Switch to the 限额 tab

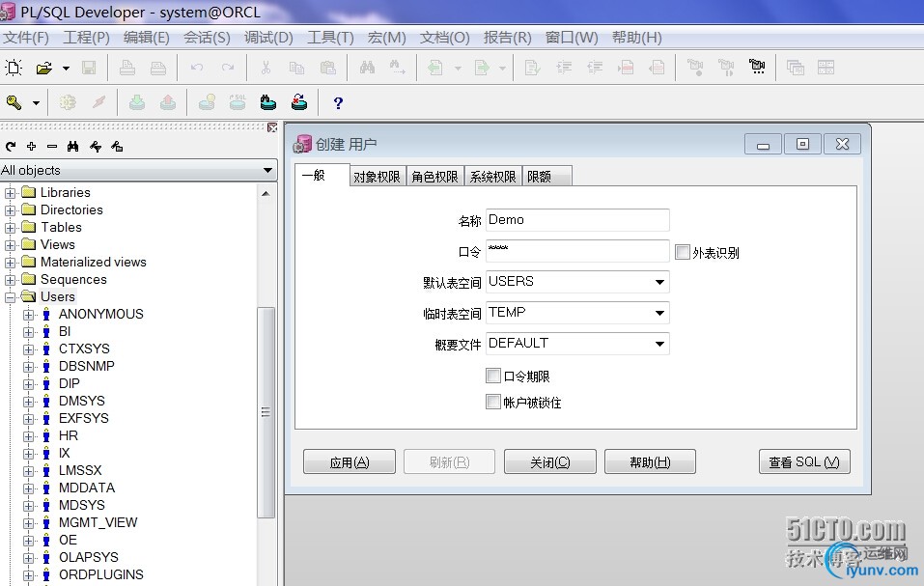[546, 176]
